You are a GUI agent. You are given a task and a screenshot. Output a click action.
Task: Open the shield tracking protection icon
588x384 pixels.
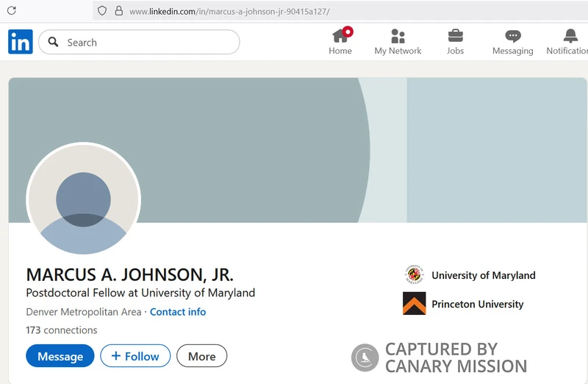click(102, 11)
